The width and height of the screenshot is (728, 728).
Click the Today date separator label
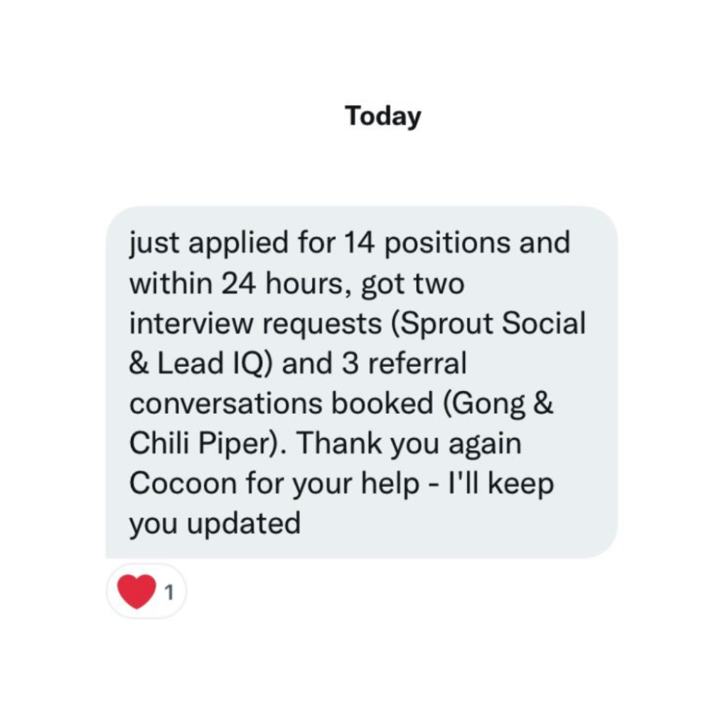click(x=382, y=116)
